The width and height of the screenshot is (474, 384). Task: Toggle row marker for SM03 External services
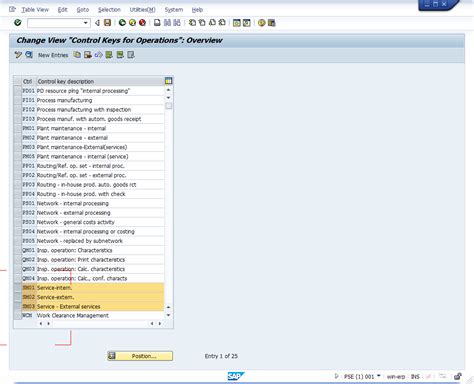click(x=18, y=306)
